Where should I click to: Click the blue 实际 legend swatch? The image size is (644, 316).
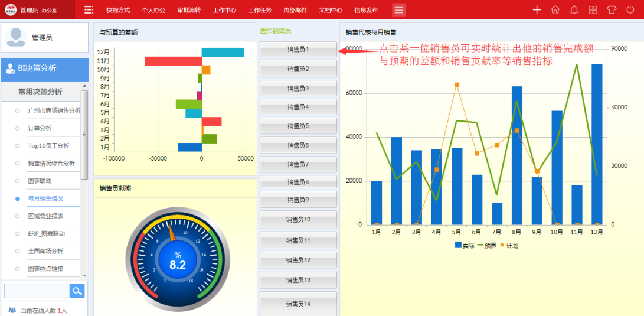(x=458, y=245)
